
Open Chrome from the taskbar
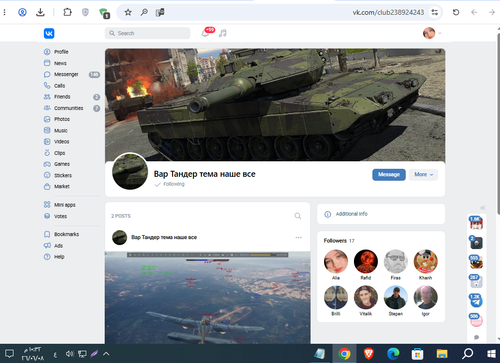pyautogui.click(x=344, y=354)
